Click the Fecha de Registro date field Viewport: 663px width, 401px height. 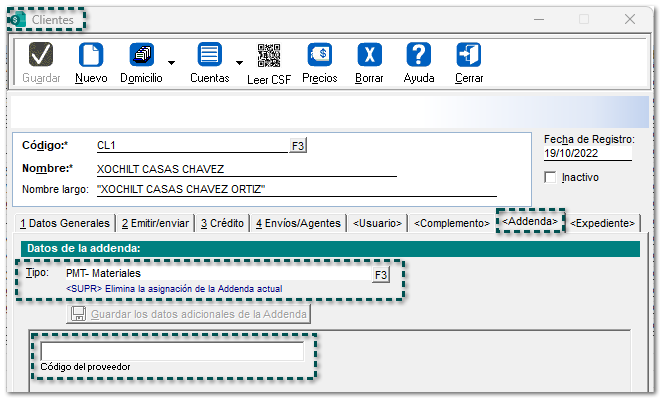click(588, 153)
